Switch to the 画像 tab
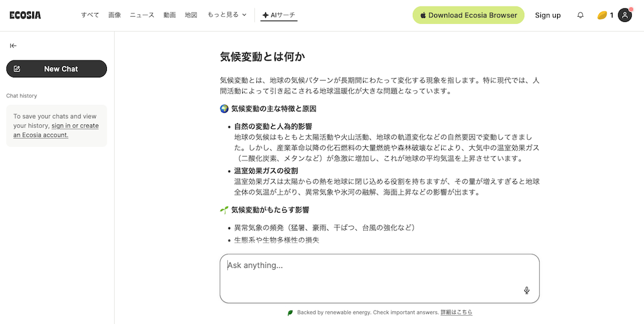 click(x=115, y=15)
